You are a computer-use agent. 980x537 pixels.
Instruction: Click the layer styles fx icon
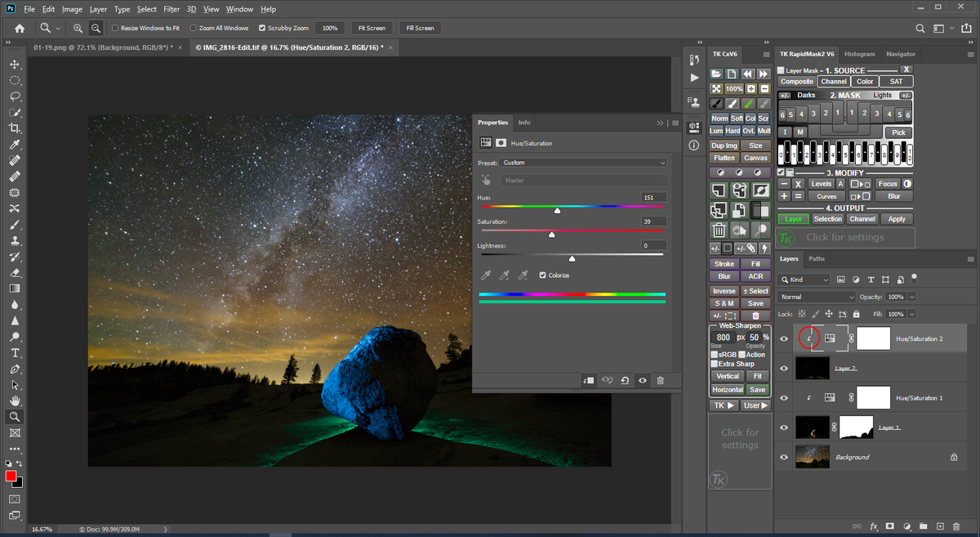[x=873, y=526]
